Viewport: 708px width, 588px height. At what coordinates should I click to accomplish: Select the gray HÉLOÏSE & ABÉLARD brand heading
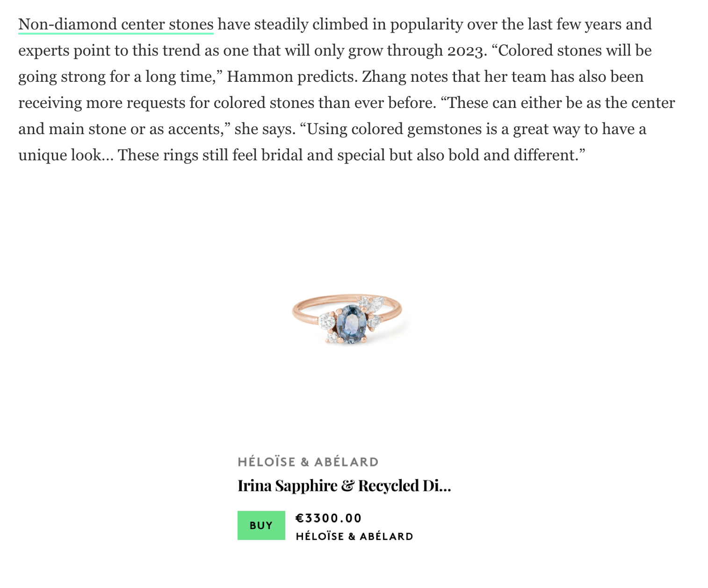click(308, 462)
